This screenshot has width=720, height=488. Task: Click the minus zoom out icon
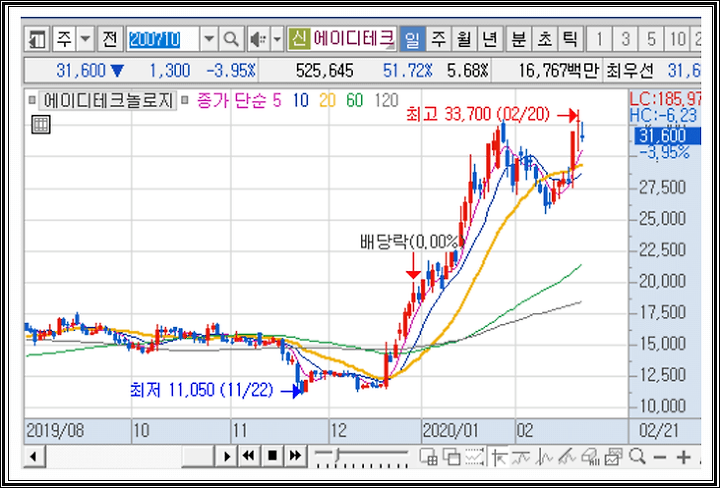(x=660, y=457)
